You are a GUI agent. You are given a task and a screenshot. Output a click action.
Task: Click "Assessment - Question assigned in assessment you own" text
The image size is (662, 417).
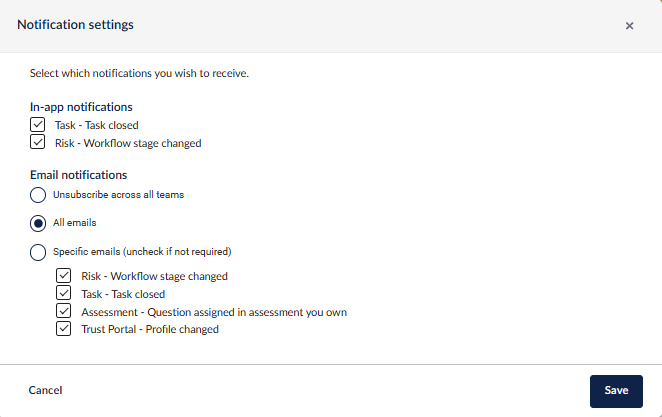pyautogui.click(x=214, y=312)
